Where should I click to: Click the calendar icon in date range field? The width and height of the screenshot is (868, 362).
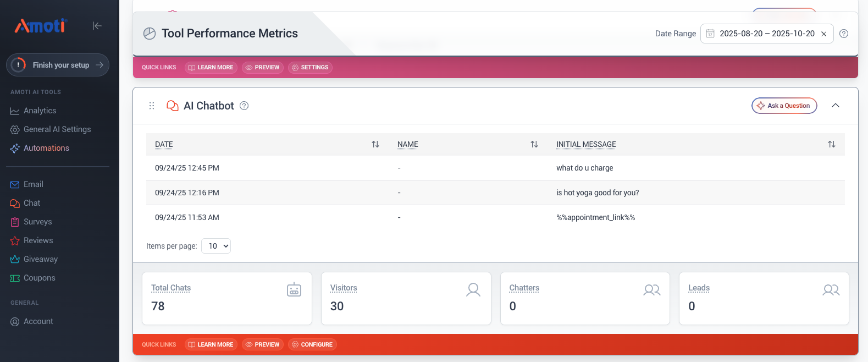[x=710, y=34]
